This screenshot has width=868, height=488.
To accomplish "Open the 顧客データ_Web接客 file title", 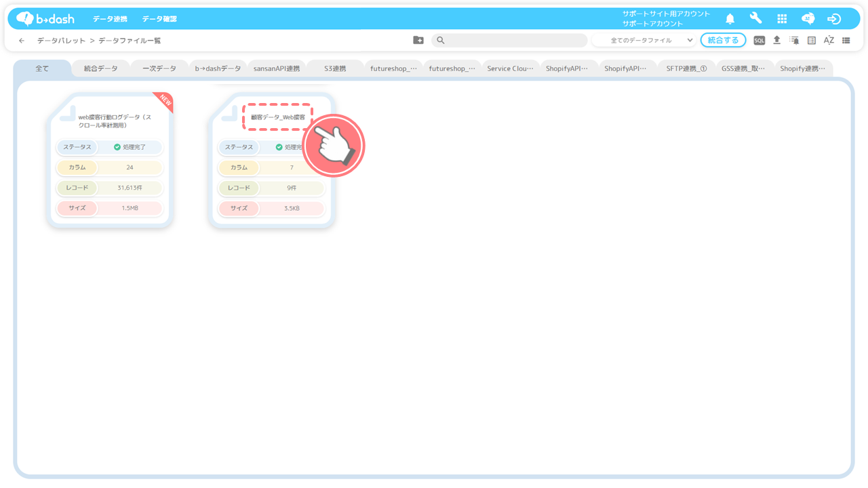I will pos(278,117).
